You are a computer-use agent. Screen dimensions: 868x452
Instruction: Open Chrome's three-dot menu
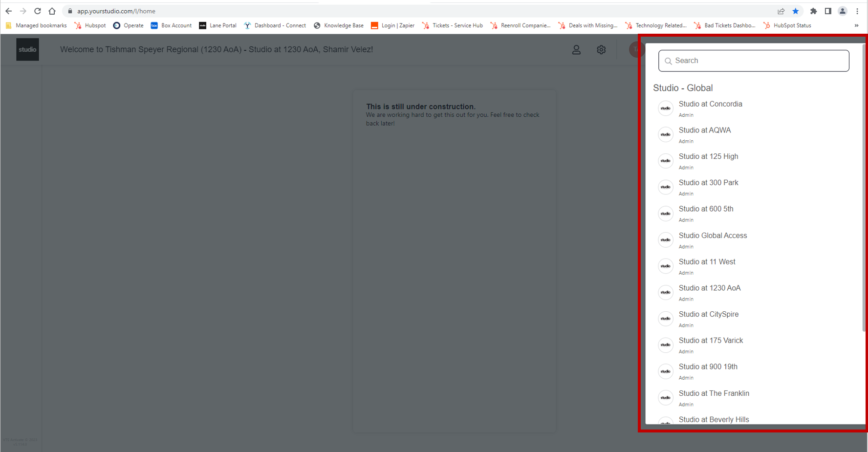click(x=857, y=11)
